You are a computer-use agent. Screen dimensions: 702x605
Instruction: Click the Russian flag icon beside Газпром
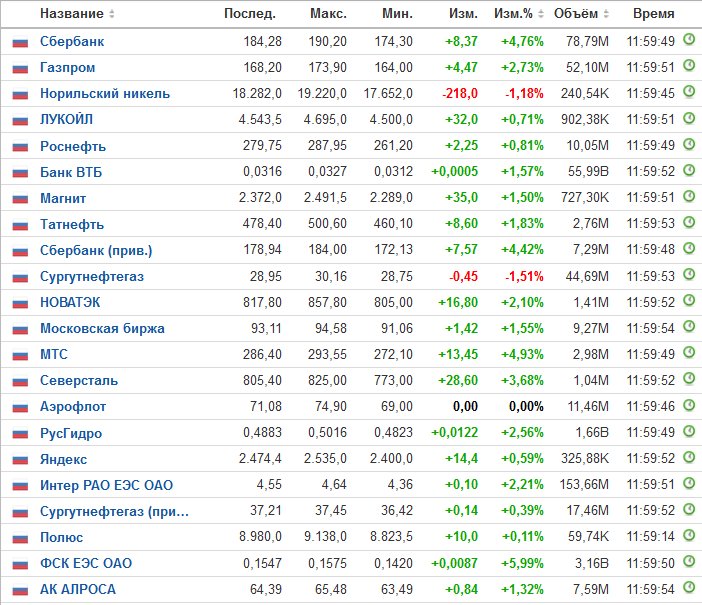[20, 69]
